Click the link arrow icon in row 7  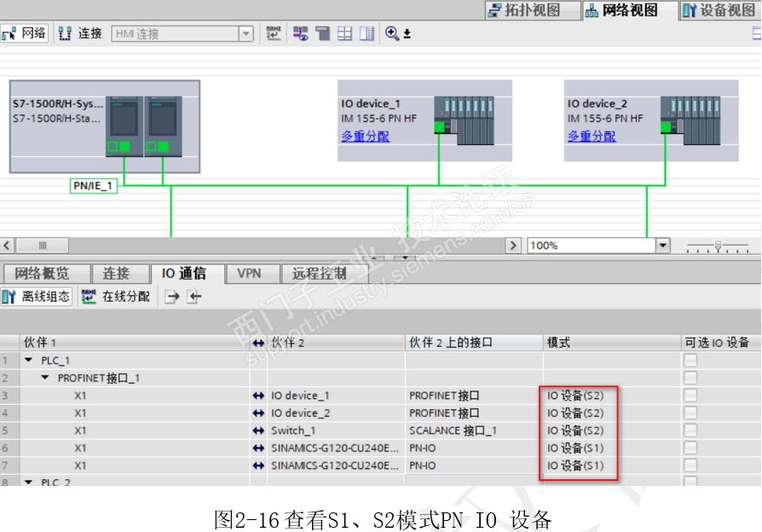[258, 465]
